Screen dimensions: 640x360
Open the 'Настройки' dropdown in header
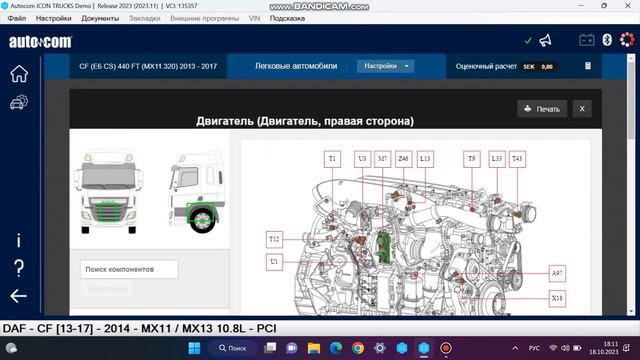[386, 66]
